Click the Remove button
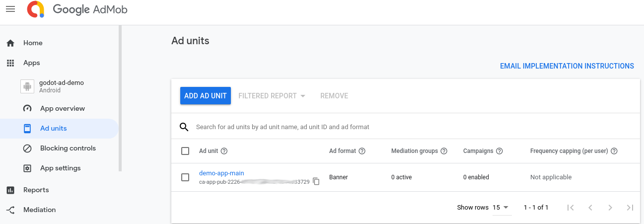644x224 pixels. click(x=334, y=96)
